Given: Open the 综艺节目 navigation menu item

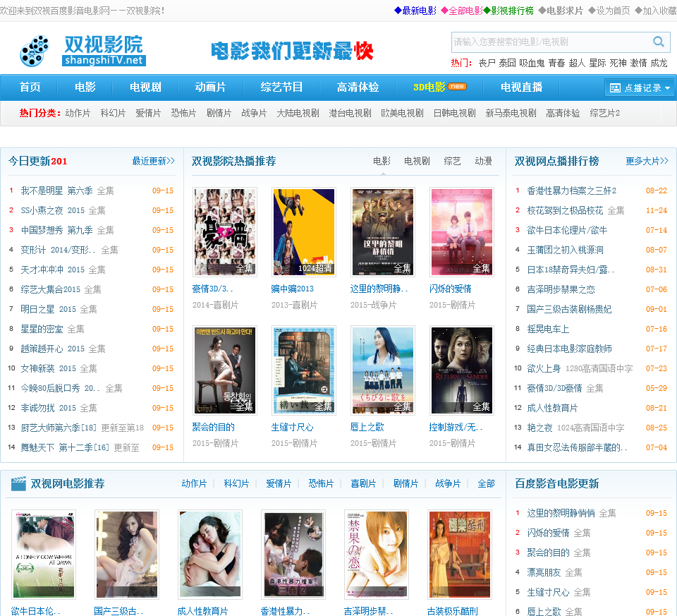Looking at the screenshot, I should point(281,87).
